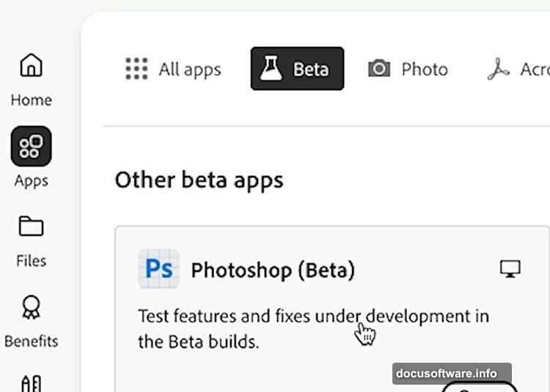Open the partially visible Acrobat tab label
This screenshot has width=550, height=392.
(x=535, y=70)
